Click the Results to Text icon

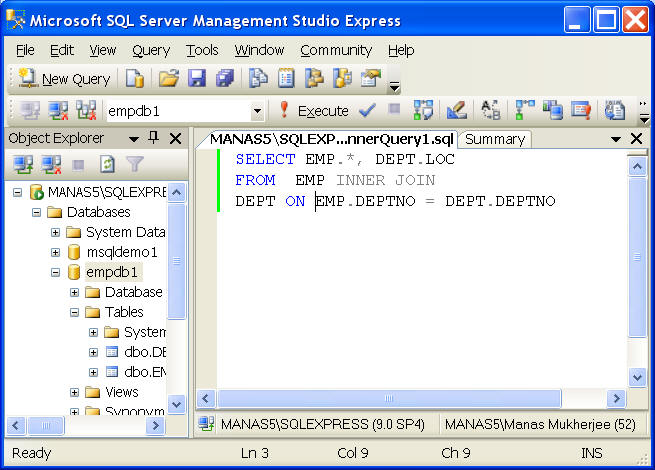614,111
